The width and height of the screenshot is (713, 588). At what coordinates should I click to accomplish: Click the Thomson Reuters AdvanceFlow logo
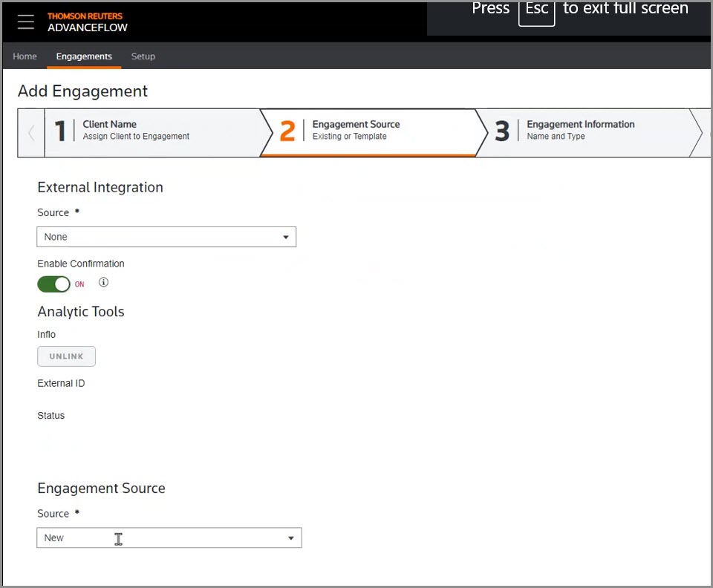coord(87,22)
